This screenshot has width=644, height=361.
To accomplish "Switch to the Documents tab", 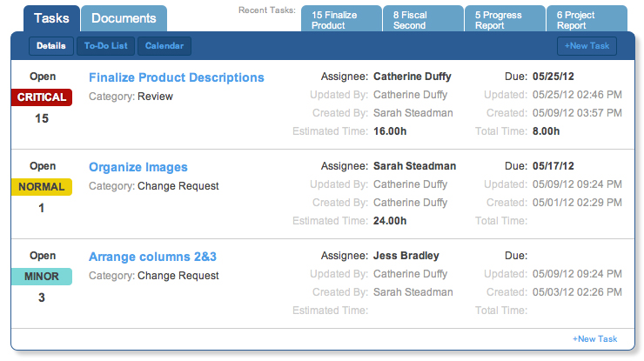I will pos(124,18).
